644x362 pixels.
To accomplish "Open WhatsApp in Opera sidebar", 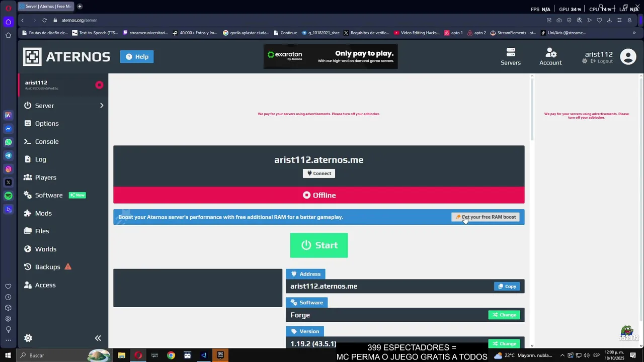I will 8,142.
